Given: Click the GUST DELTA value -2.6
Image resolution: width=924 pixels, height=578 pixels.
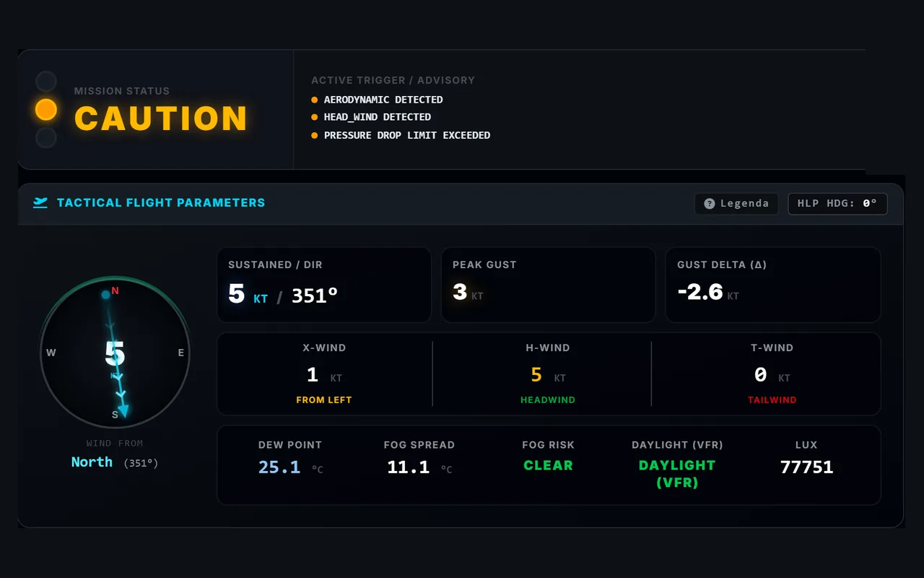Looking at the screenshot, I should click(700, 292).
